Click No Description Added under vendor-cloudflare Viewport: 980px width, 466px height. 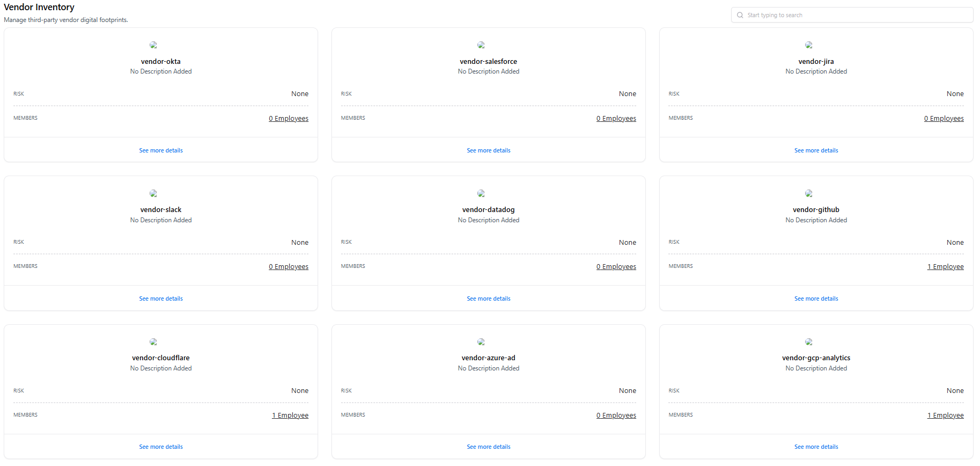coord(161,368)
